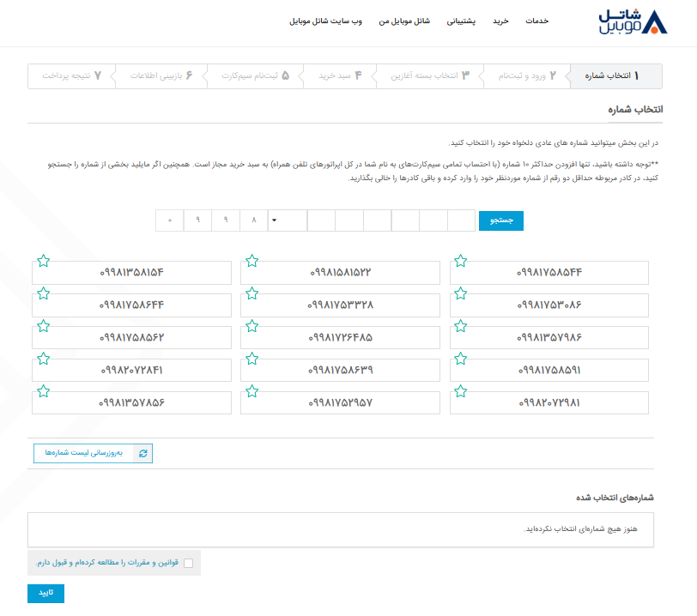697x616 pixels.
Task: Open the پشتیبانی menu
Action: point(461,21)
